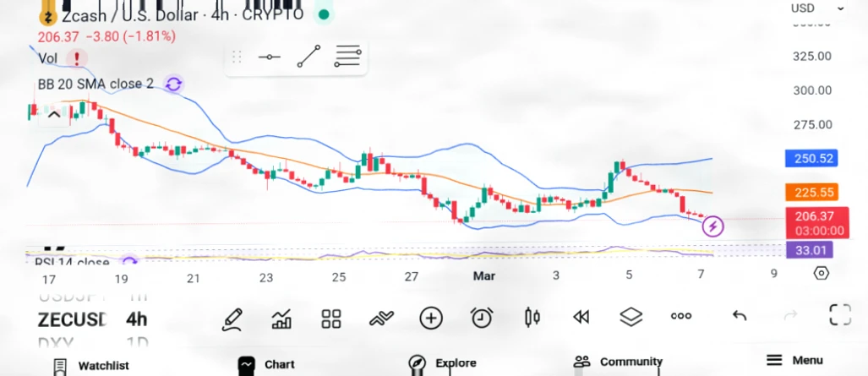Screen dimensions: 868x376
Task: Select the Vol indicator label
Action: click(x=47, y=58)
